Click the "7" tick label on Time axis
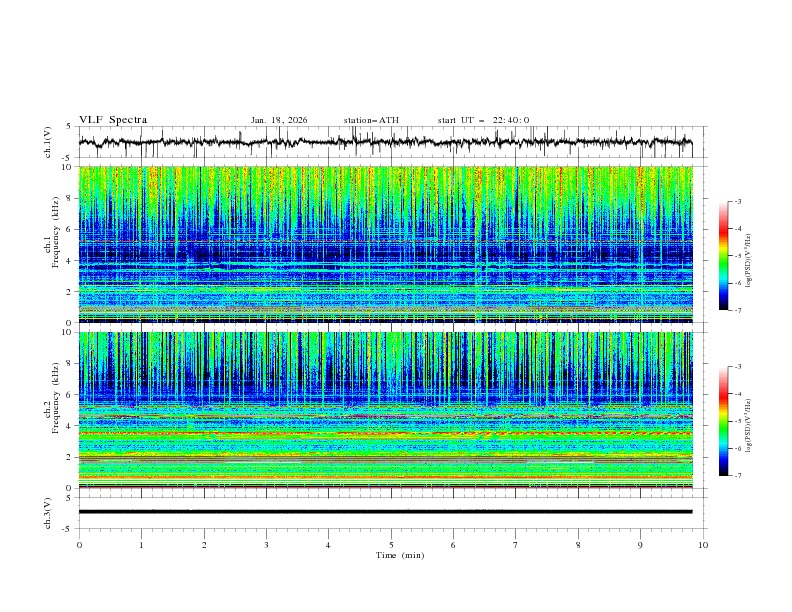The height and width of the screenshot is (612, 792). pos(516,545)
